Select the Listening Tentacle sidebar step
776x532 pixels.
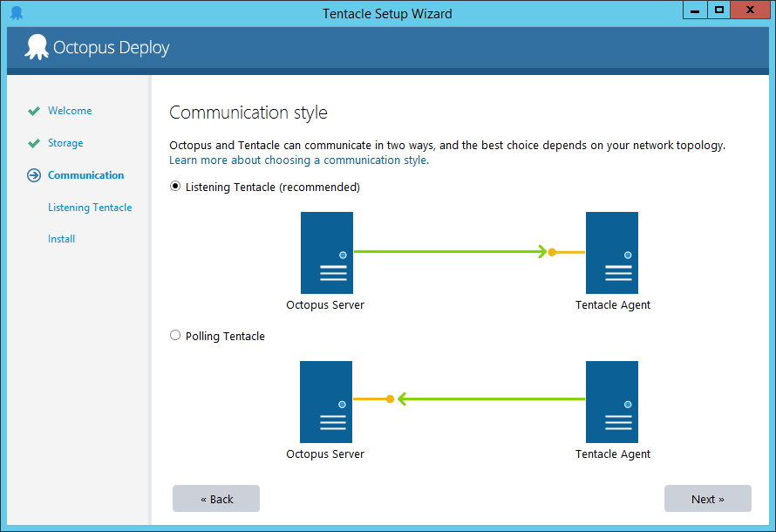pyautogui.click(x=90, y=207)
